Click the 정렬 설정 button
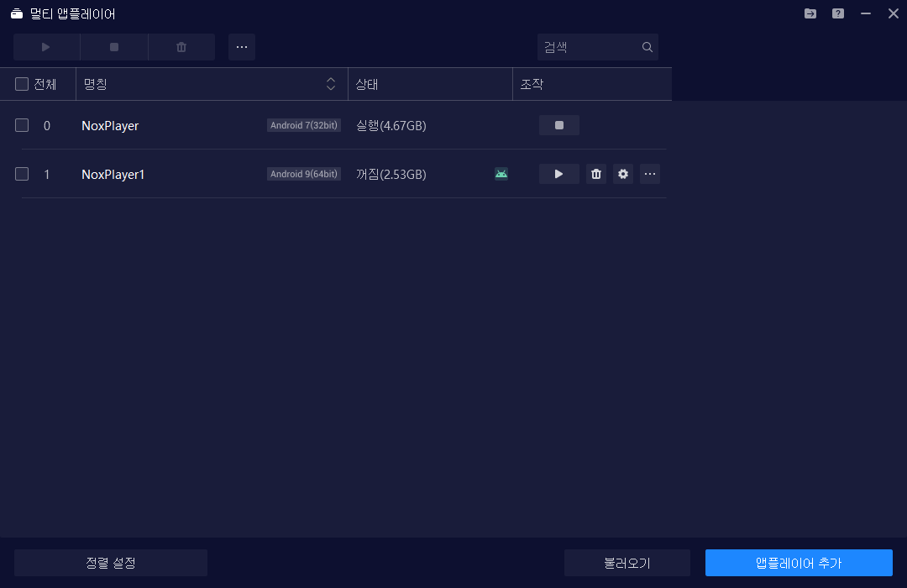 pos(111,563)
